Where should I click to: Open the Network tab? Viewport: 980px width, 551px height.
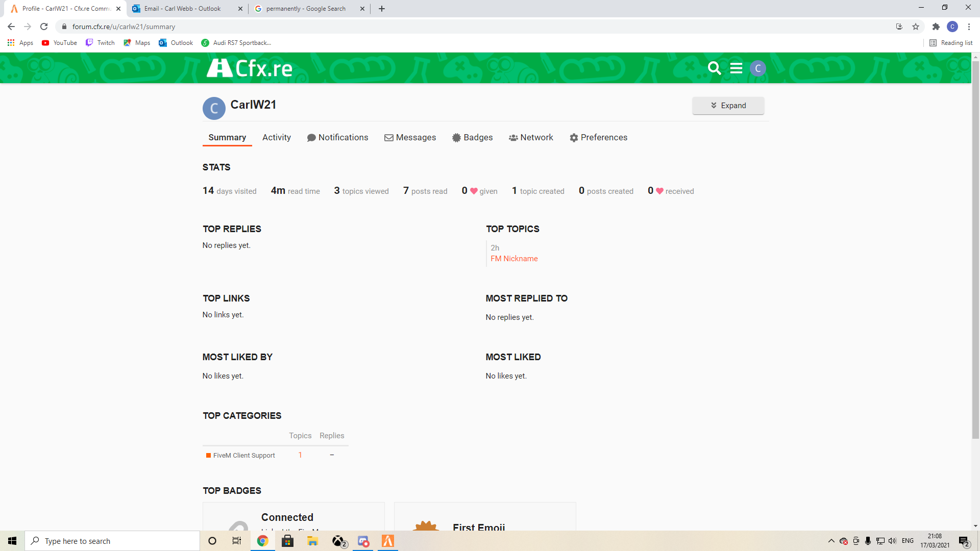tap(531, 137)
